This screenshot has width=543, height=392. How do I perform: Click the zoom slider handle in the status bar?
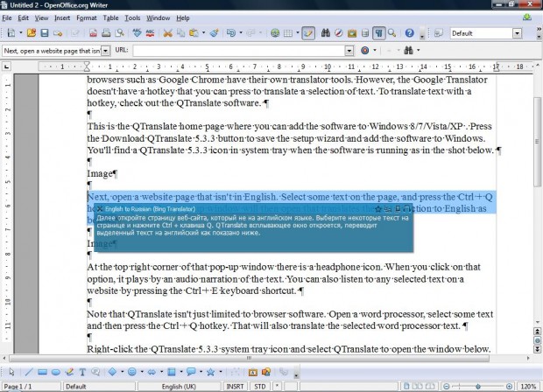coord(478,387)
